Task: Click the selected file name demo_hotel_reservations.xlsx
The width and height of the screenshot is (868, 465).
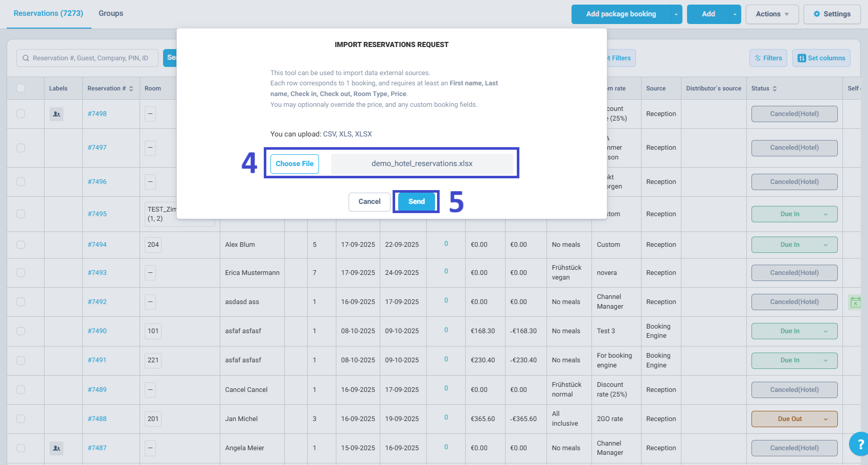Action: [x=422, y=164]
